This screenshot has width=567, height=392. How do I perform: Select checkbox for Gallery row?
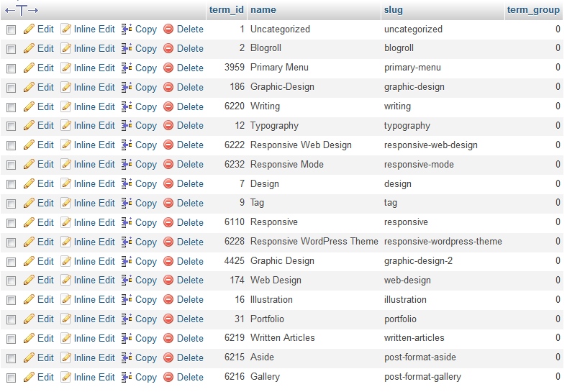(x=12, y=378)
